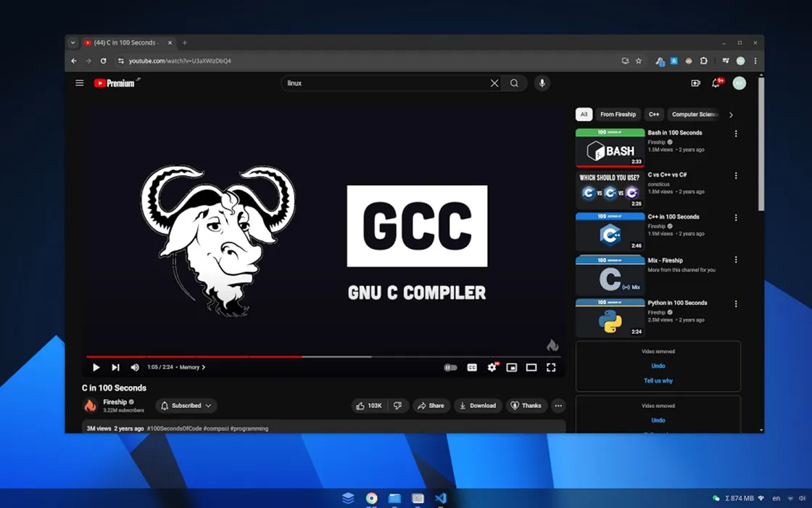Open options for Mix - Fireship
The height and width of the screenshot is (508, 812).
click(x=735, y=260)
